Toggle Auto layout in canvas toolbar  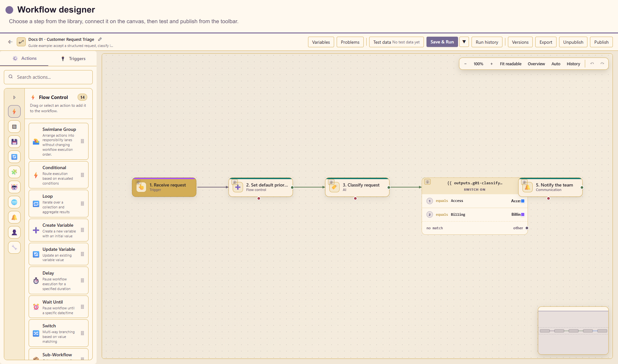point(556,64)
